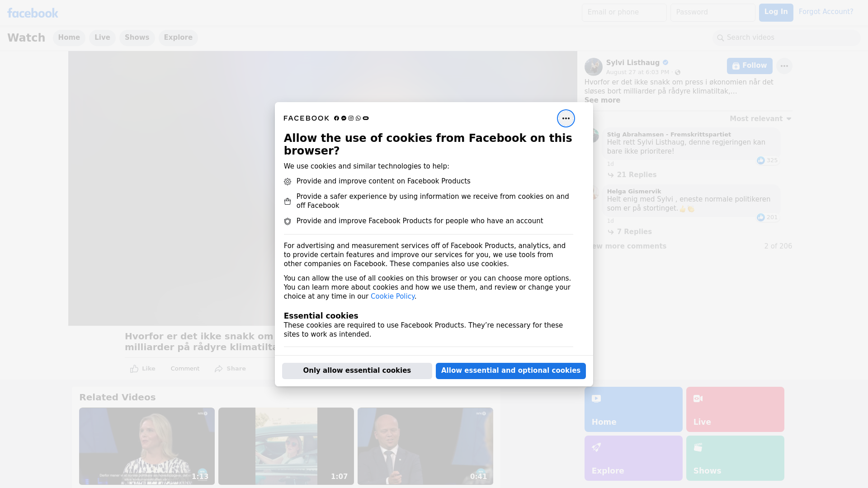Open the Cookie Policy link

392,296
